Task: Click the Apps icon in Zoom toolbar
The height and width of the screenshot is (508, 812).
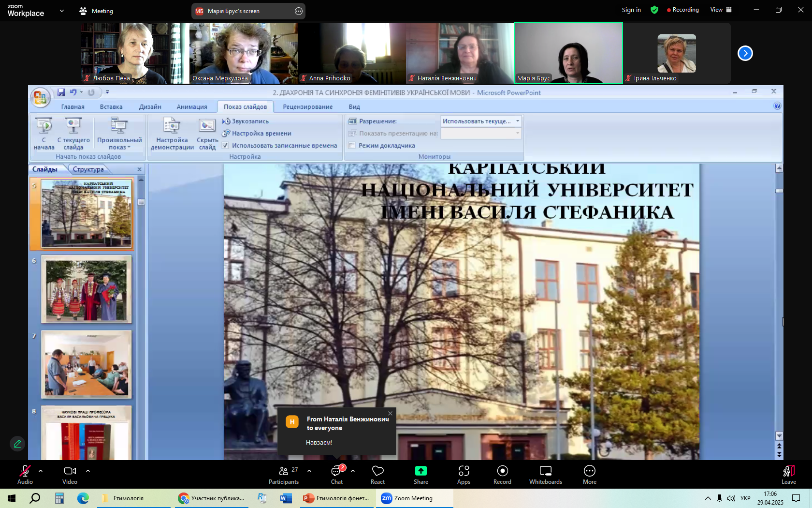Action: click(x=464, y=471)
